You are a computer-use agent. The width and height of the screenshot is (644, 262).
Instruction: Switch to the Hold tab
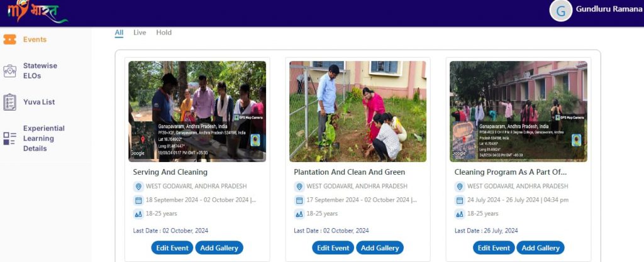[x=164, y=33]
